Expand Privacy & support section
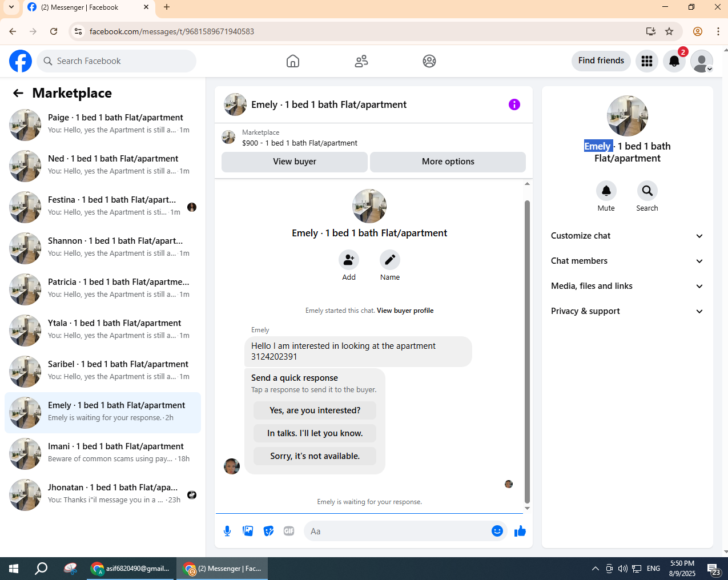Image resolution: width=728 pixels, height=580 pixels. tap(628, 311)
